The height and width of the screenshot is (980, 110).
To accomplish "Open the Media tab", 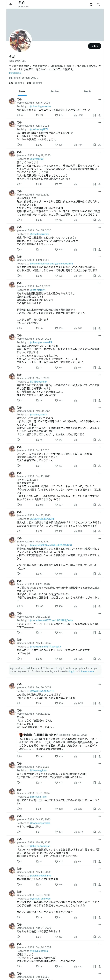I will [x=87, y=91].
